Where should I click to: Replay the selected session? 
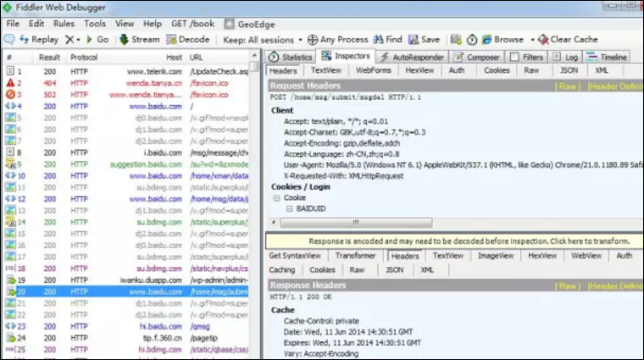tap(39, 40)
